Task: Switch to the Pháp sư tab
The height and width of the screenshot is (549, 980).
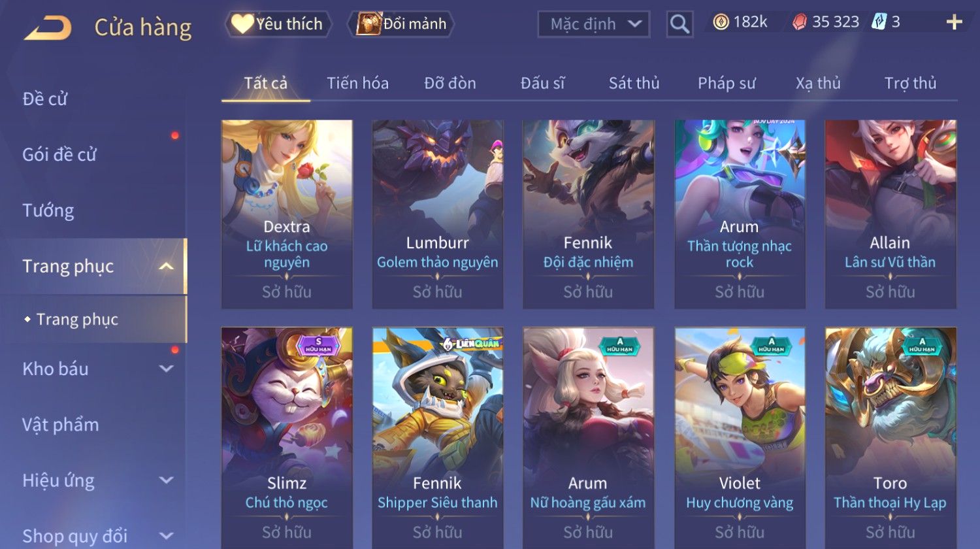Action: (727, 83)
